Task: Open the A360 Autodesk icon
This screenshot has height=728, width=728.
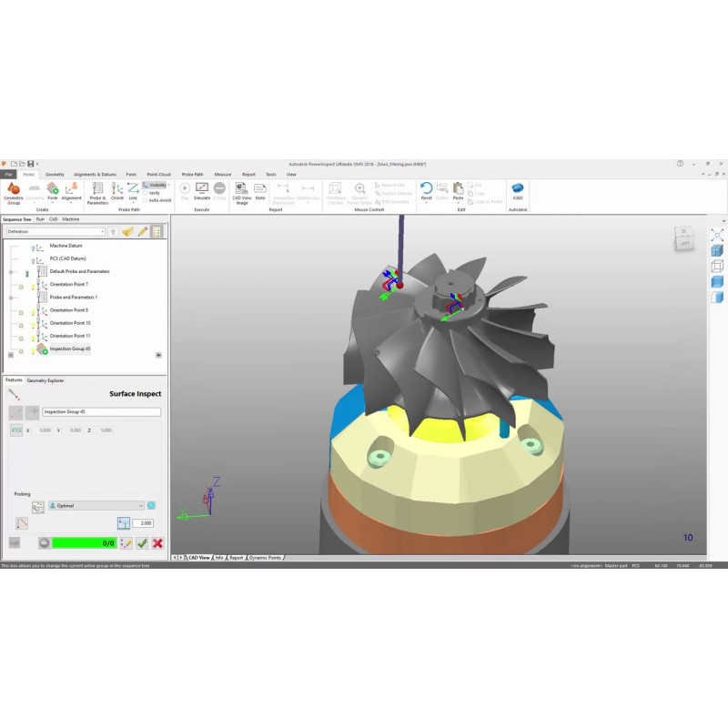Action: [x=518, y=192]
